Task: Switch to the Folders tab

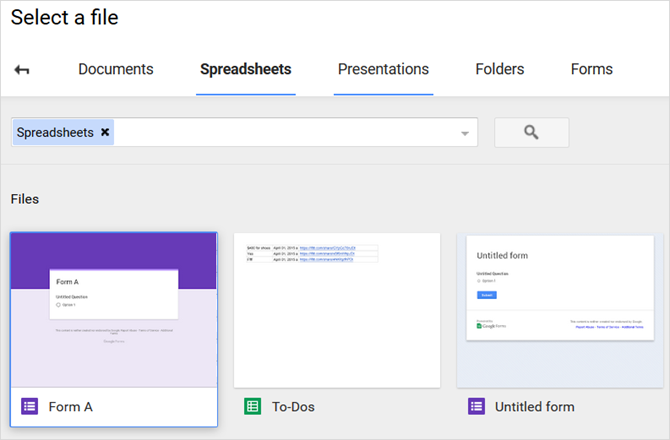Action: click(x=500, y=69)
